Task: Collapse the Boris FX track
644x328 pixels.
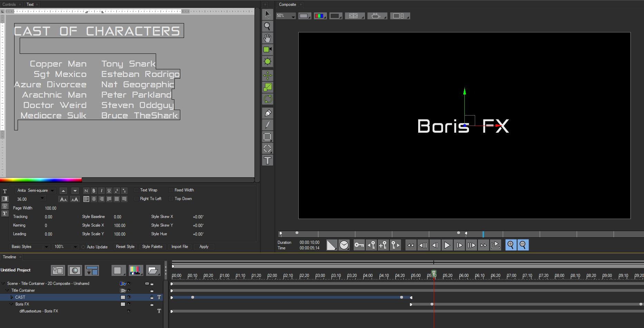Action: pyautogui.click(x=11, y=304)
